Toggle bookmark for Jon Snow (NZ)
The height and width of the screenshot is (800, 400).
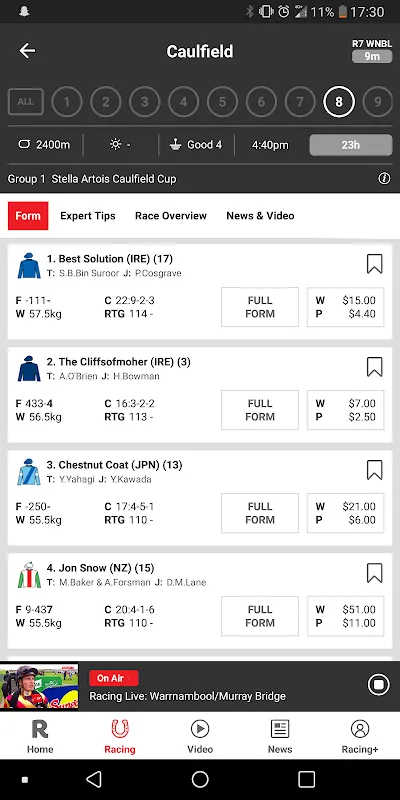[374, 573]
